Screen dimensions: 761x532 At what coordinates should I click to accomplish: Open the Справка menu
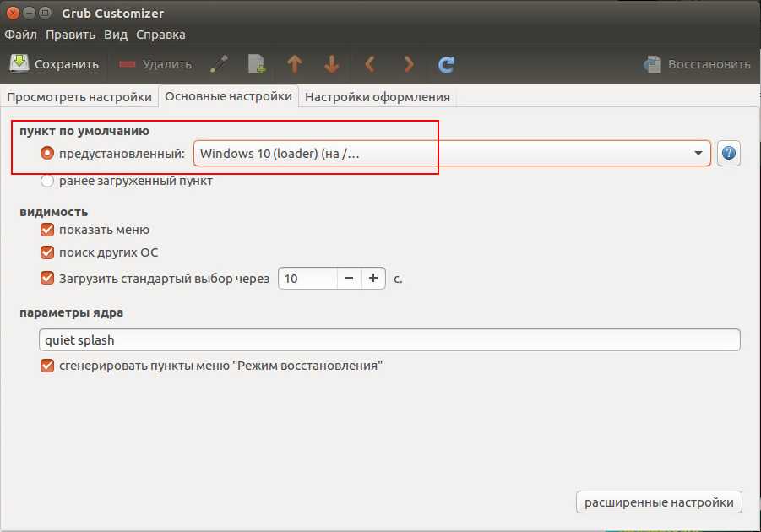click(160, 35)
